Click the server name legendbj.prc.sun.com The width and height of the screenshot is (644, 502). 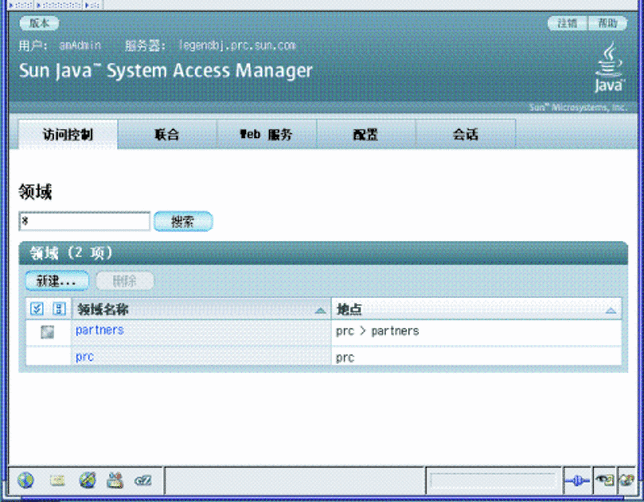pos(237,45)
